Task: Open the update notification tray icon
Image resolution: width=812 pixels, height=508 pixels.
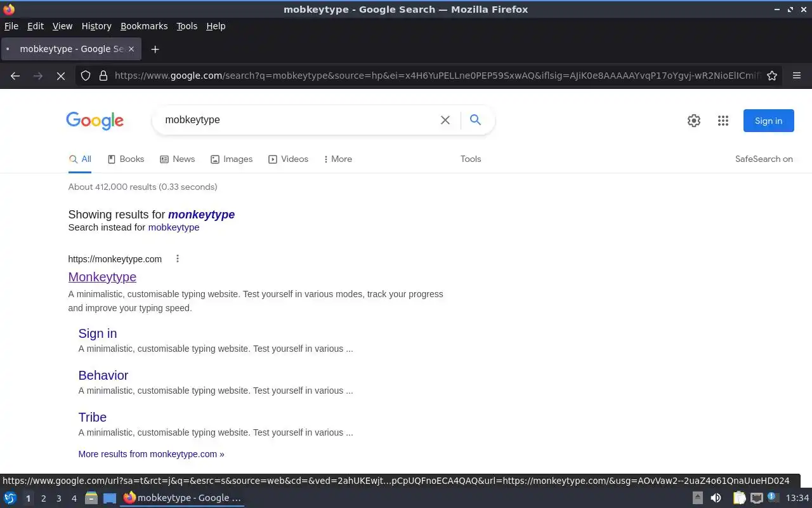Action: pyautogui.click(x=773, y=497)
